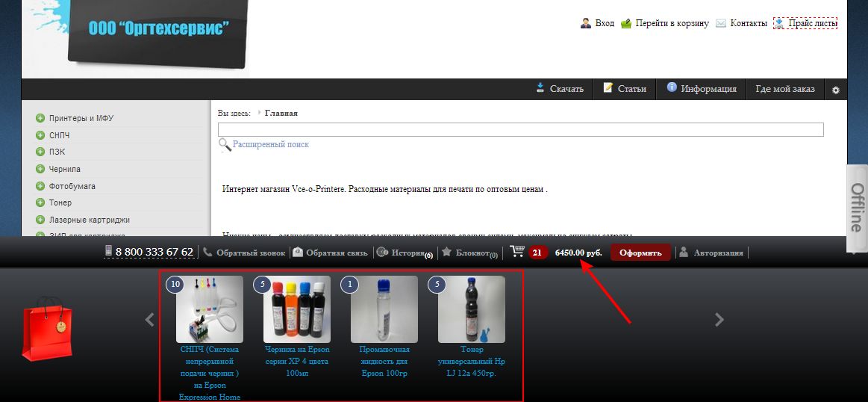Image resolution: width=868 pixels, height=402 pixels.
Task: Click the red 21 items badge
Action: pos(537,253)
